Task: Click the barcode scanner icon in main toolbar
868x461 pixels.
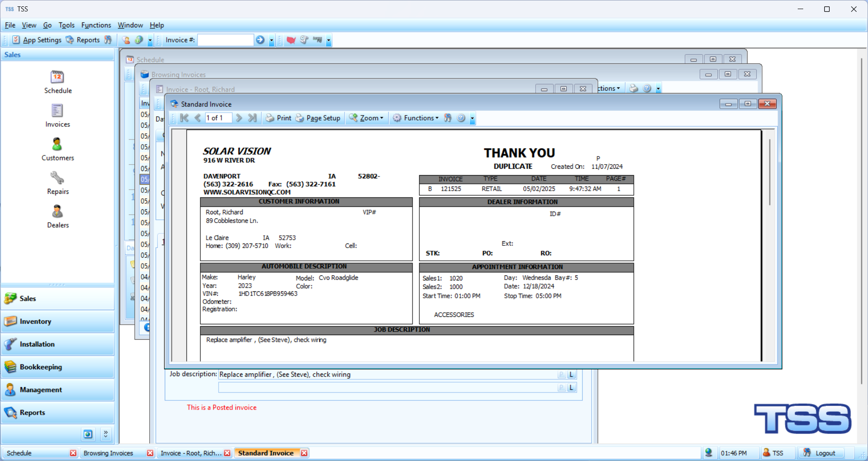Action: click(x=318, y=40)
